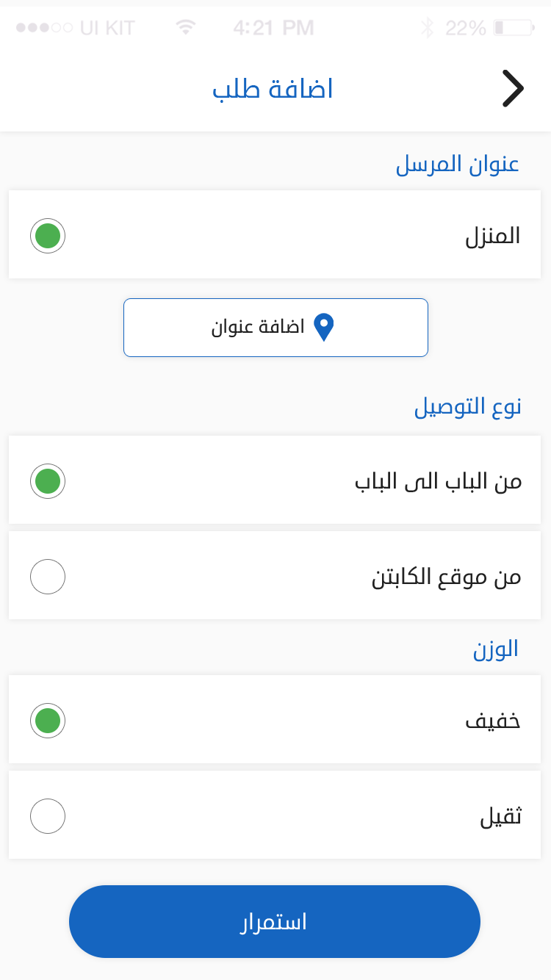
Task: Tap the اضافة طلب page title
Action: (x=273, y=90)
